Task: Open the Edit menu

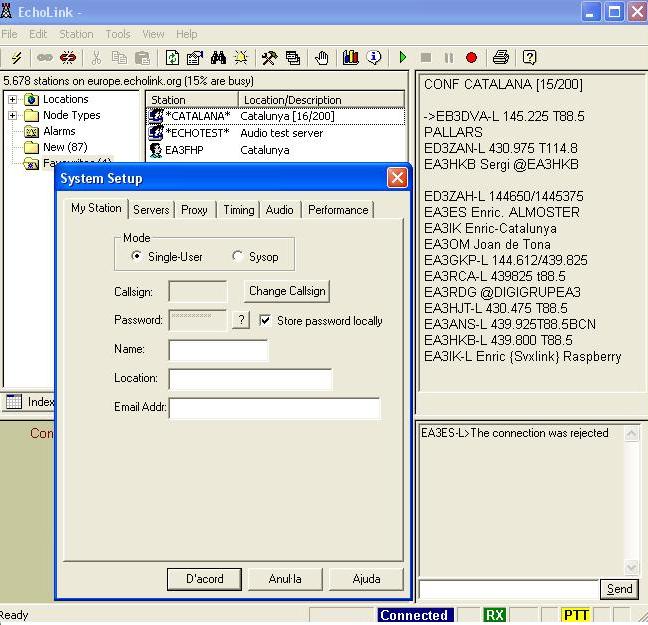Action: tap(38, 34)
